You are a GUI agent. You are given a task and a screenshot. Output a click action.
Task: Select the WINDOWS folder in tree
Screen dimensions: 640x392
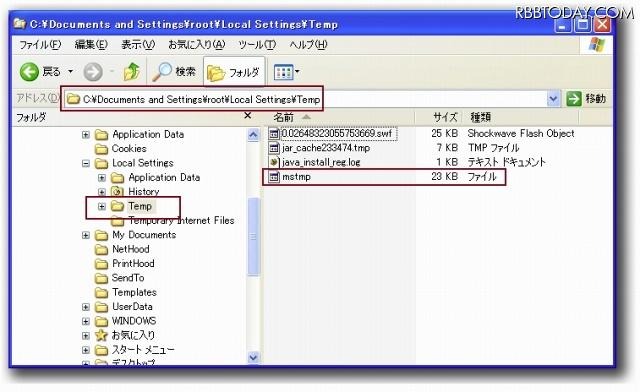tap(134, 321)
